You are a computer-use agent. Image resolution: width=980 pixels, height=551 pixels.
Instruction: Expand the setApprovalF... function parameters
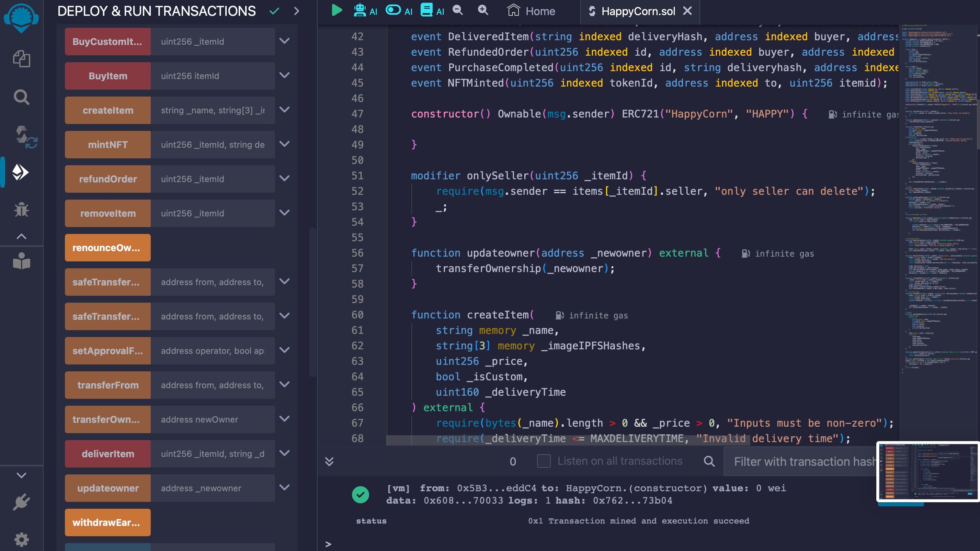coord(285,350)
